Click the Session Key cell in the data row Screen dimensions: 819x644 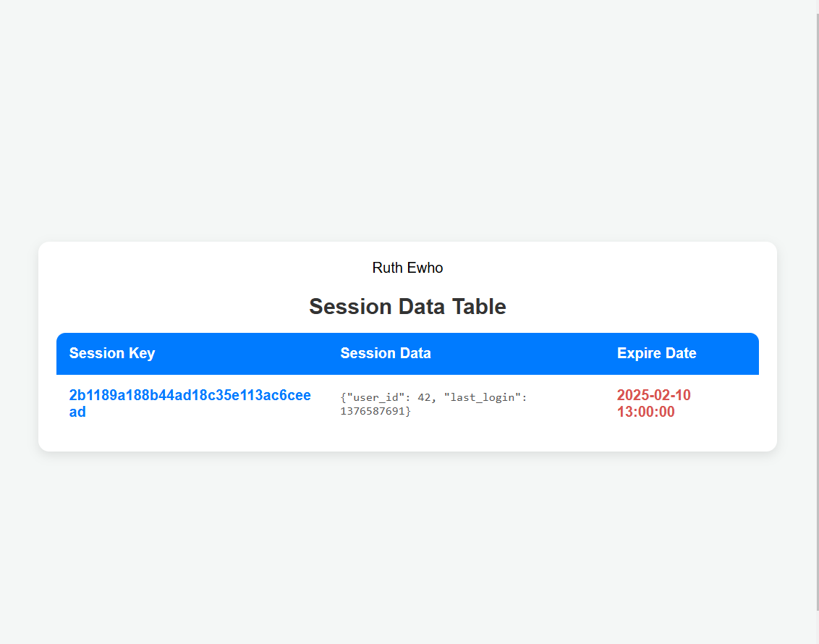pyautogui.click(x=190, y=404)
